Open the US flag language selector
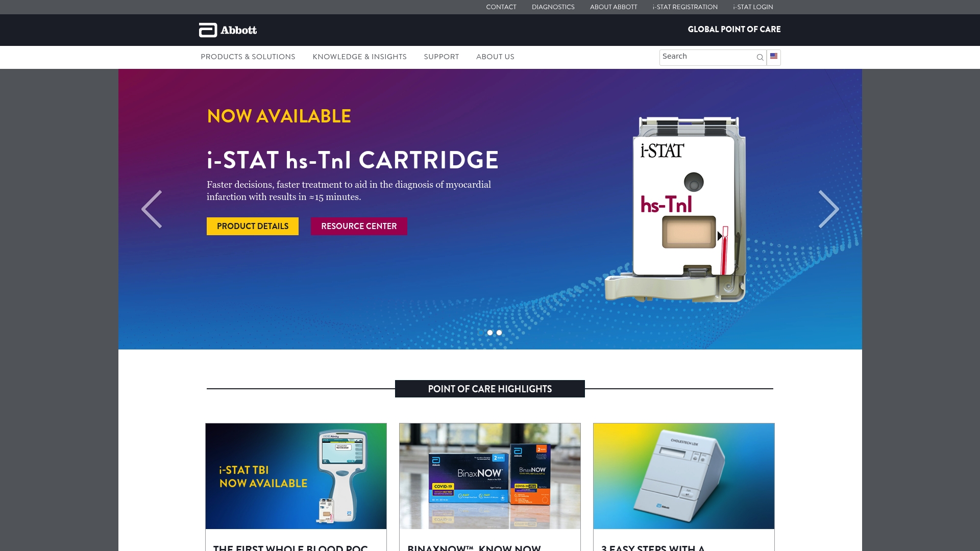980x551 pixels. (x=773, y=57)
